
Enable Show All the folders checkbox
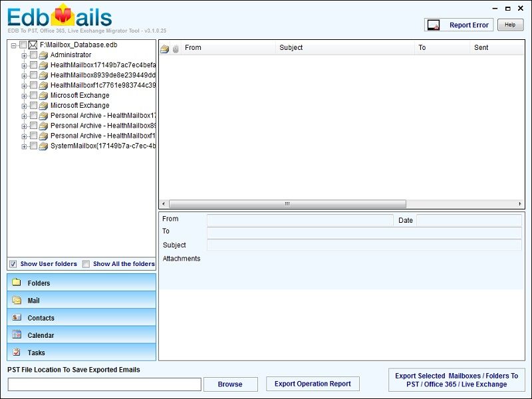tap(86, 264)
